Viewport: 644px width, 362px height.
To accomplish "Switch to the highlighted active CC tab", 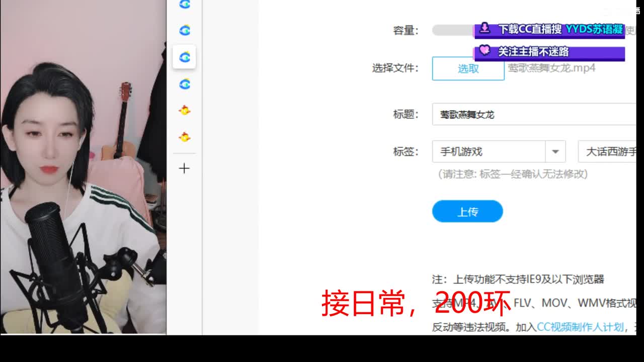I will pos(184,57).
